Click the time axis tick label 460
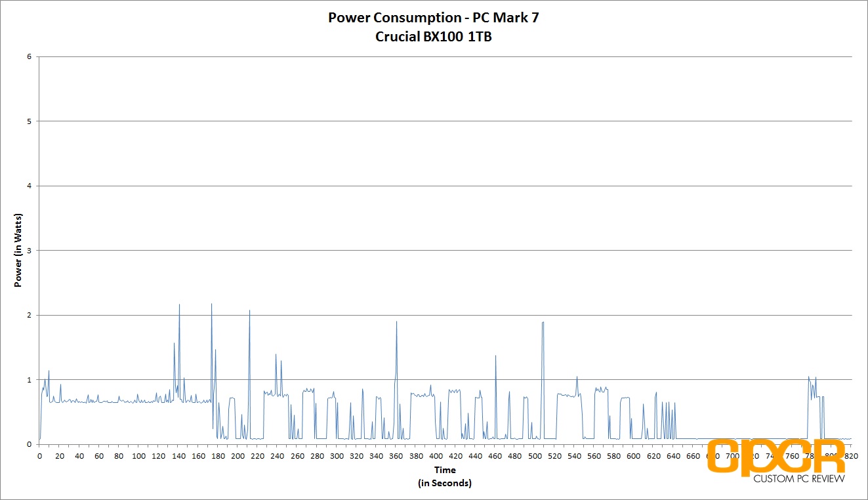Screen dimensions: 868x500 [x=495, y=455]
